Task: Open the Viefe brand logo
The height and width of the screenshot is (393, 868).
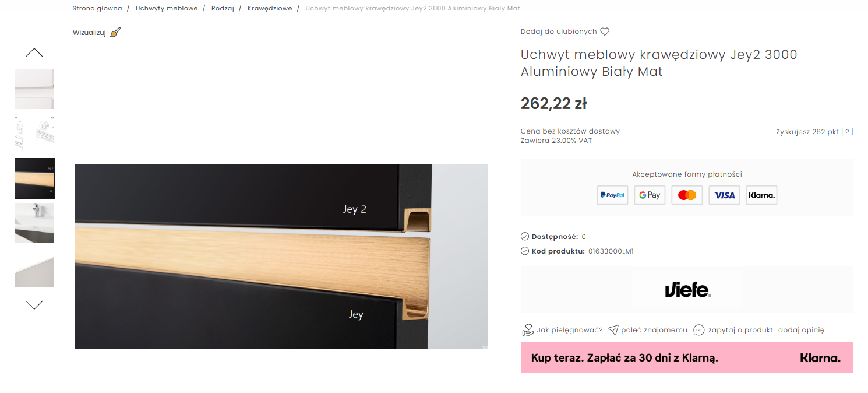Action: [687, 290]
